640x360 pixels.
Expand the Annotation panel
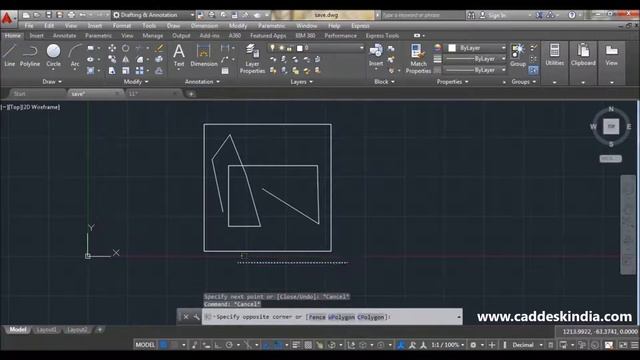[202, 82]
